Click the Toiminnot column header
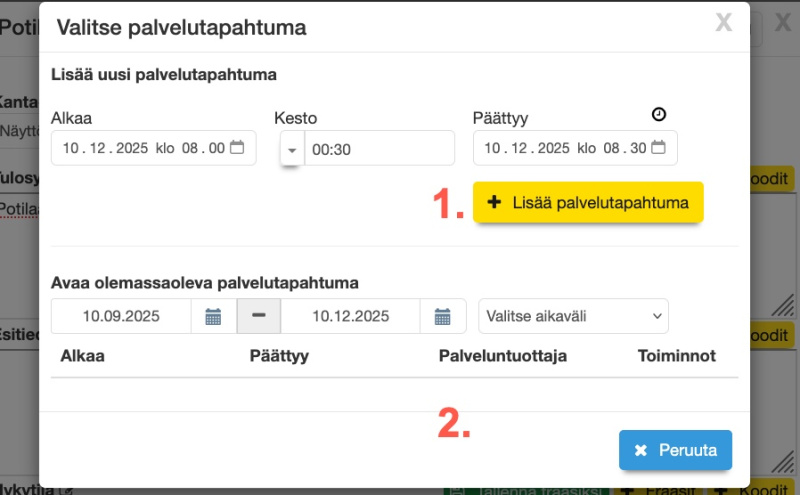 676,356
